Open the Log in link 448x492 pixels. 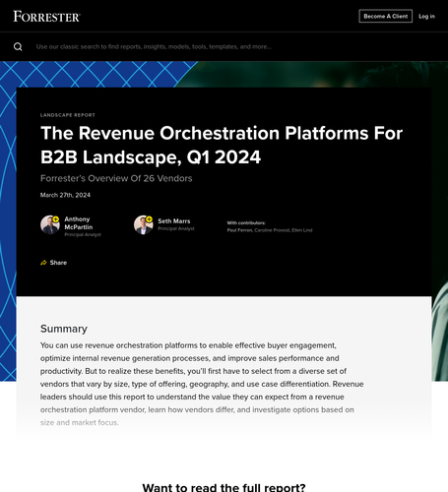click(426, 16)
